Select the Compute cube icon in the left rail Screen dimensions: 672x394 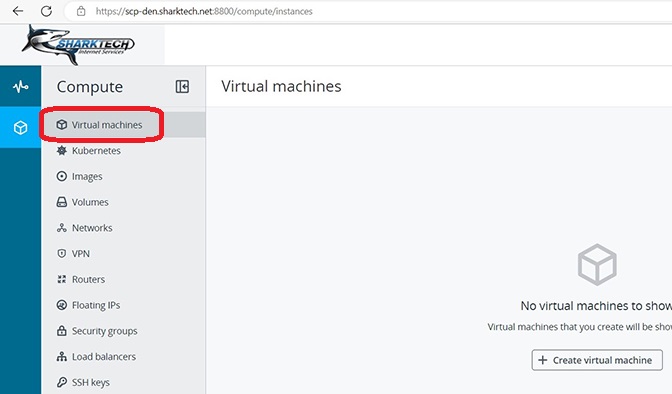[x=21, y=127]
